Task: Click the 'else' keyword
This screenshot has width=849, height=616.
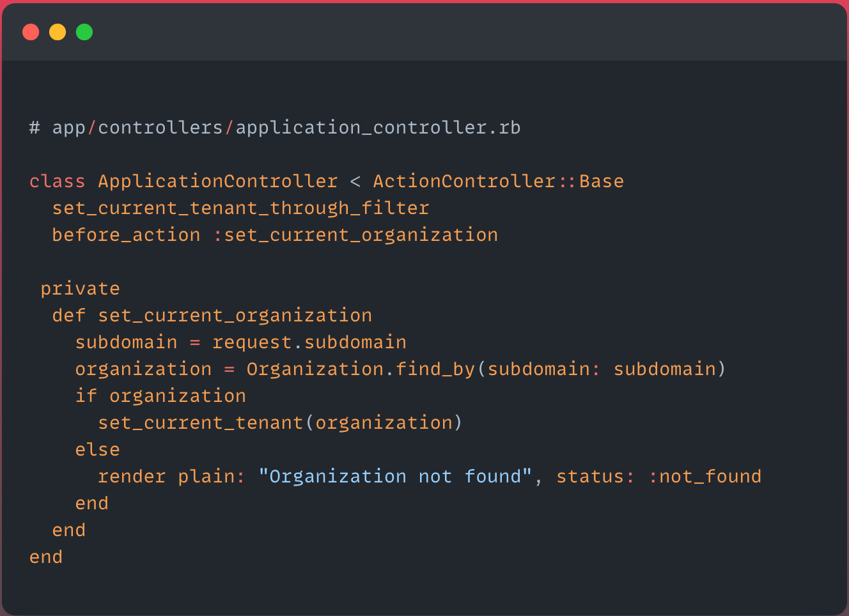Action: click(x=97, y=450)
